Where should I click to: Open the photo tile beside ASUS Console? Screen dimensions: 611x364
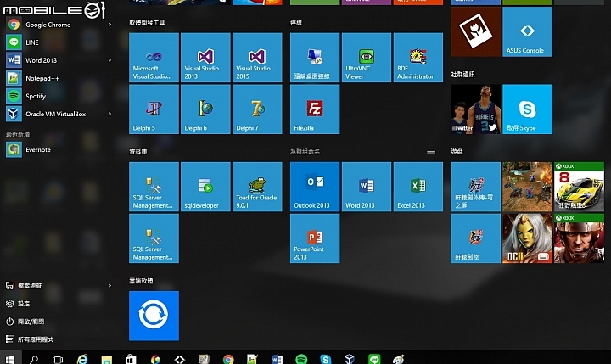click(x=476, y=31)
